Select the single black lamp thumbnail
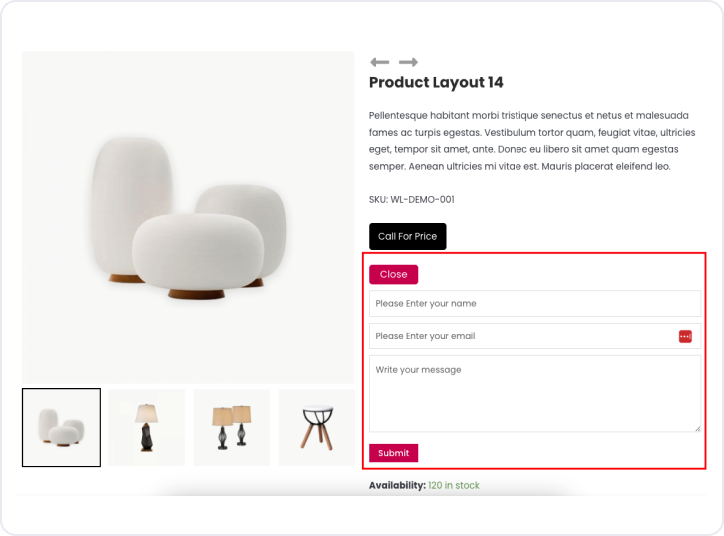The width and height of the screenshot is (724, 536). (x=147, y=427)
